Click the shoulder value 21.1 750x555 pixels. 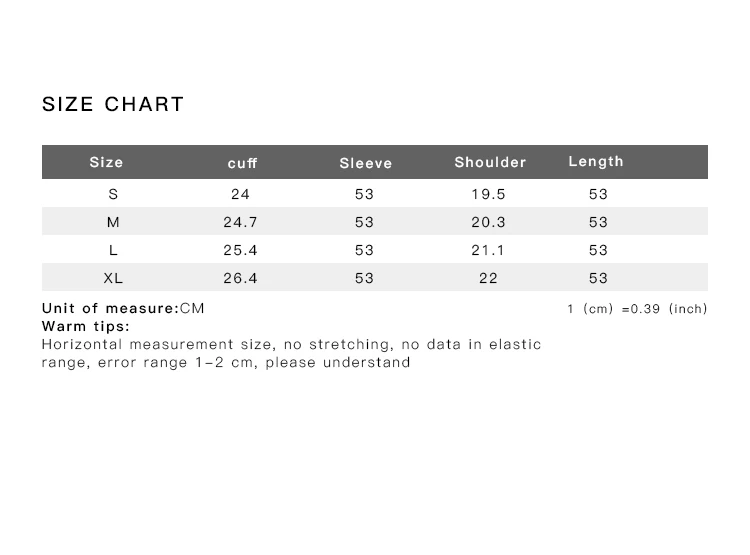click(x=488, y=250)
